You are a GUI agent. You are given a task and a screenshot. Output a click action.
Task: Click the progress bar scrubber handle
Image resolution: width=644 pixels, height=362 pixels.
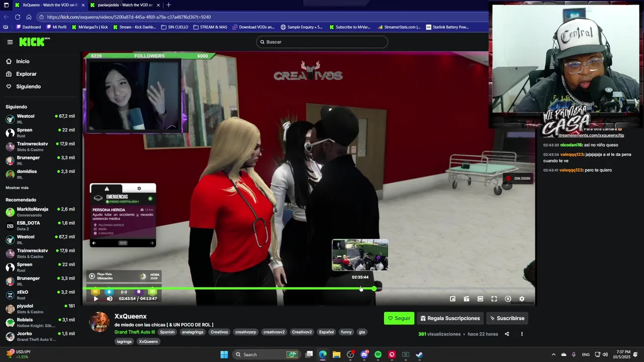pos(374,289)
